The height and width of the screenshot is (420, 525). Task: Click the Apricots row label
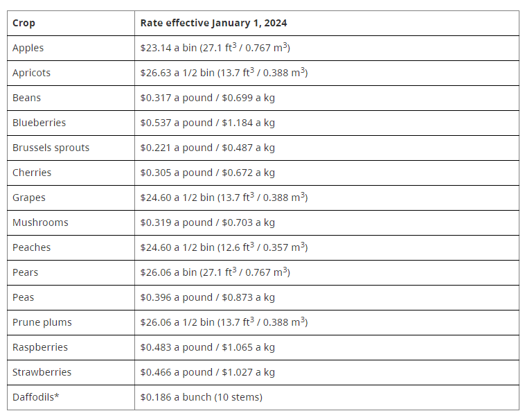[x=31, y=73]
